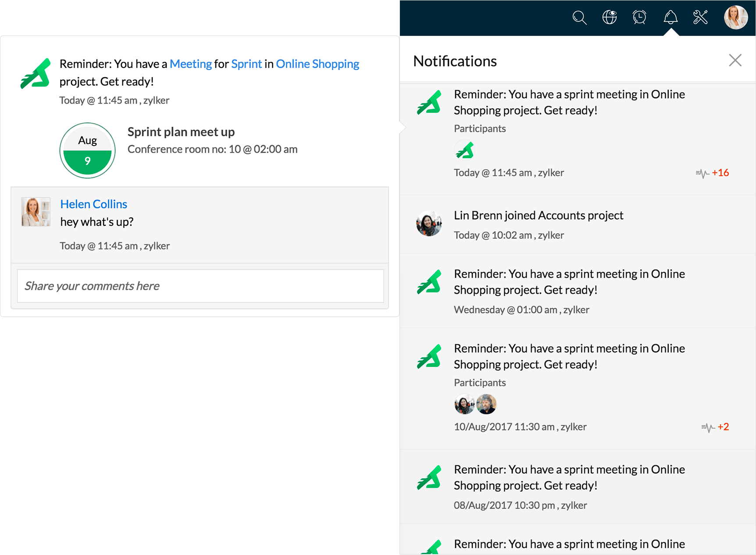Click bearded man participant avatar in 10/Aug notification
Screen dimensions: 756x555
pos(486,404)
